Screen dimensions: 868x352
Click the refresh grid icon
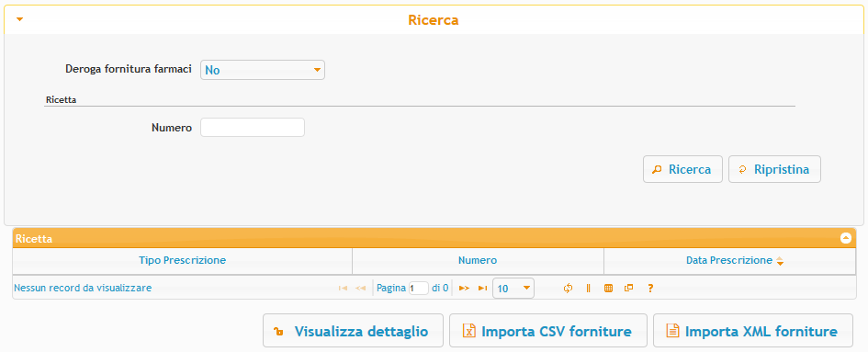568,289
